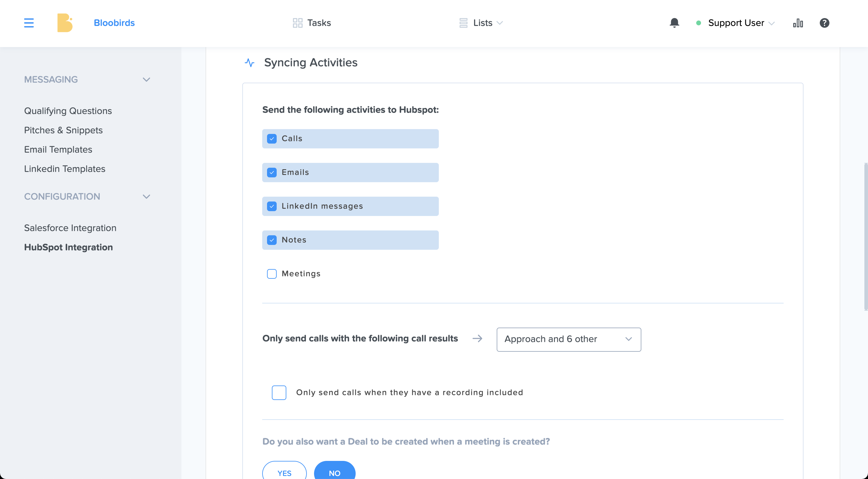Screen dimensions: 868x479
Task: Open the hamburger menu icon
Action: pos(29,23)
